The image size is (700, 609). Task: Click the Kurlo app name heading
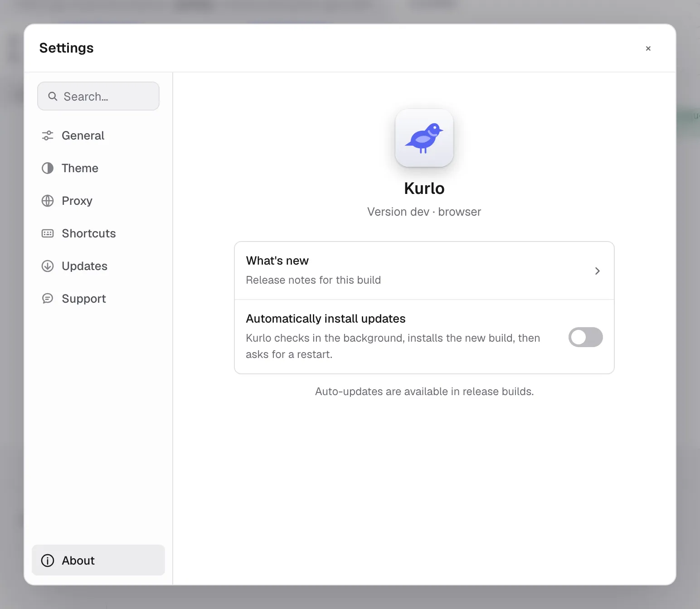point(424,188)
